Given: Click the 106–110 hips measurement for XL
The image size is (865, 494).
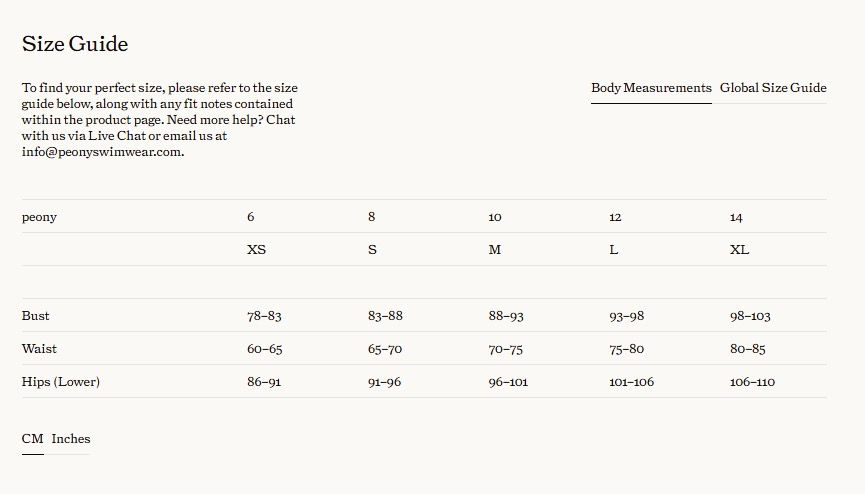Looking at the screenshot, I should [x=752, y=382].
